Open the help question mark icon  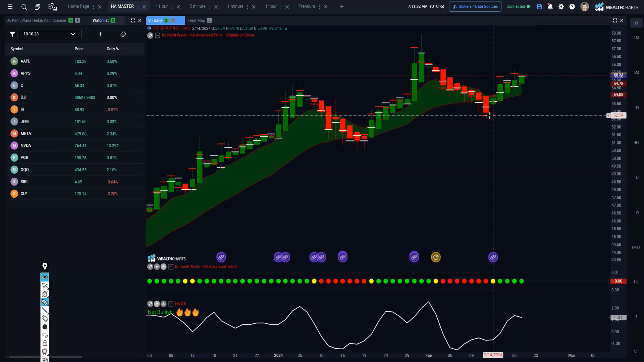coord(572,7)
